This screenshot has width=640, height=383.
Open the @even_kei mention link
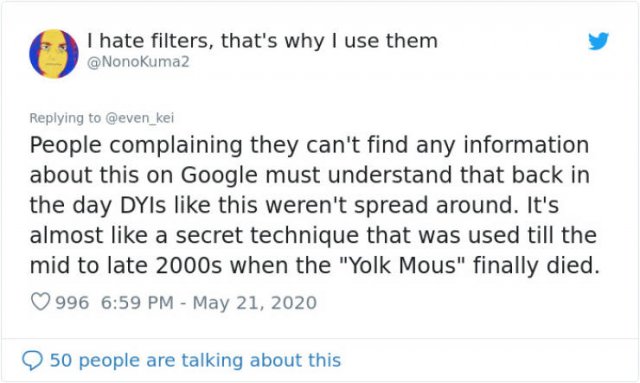tap(140, 118)
